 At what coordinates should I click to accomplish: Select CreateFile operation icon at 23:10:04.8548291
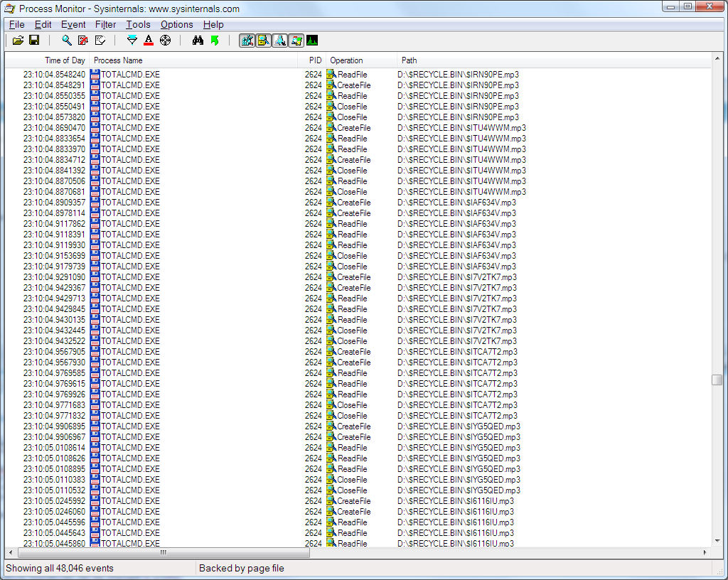click(331, 85)
